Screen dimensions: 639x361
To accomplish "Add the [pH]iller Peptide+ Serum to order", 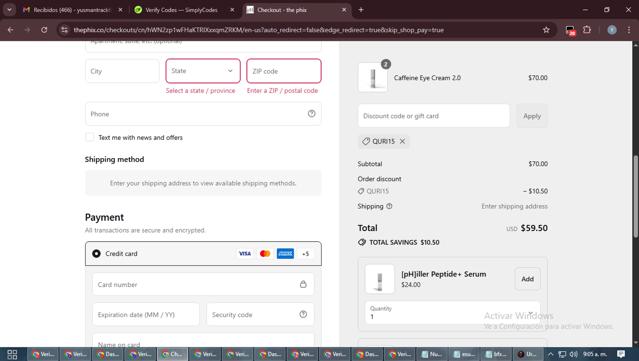I will click(x=527, y=279).
